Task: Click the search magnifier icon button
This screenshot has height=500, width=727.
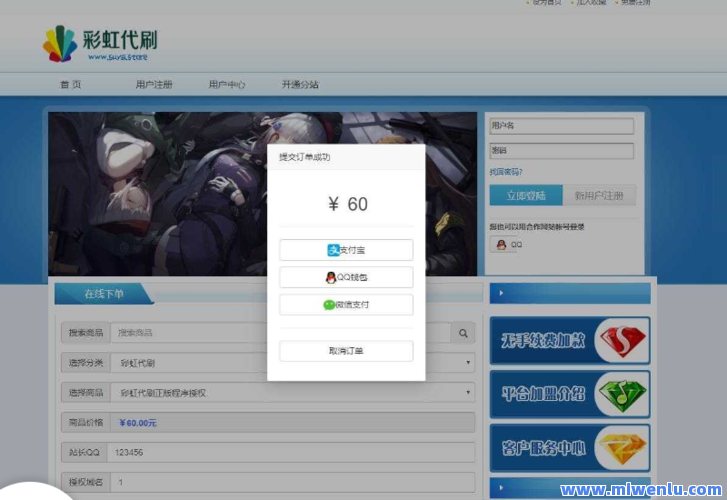Action: click(x=463, y=333)
